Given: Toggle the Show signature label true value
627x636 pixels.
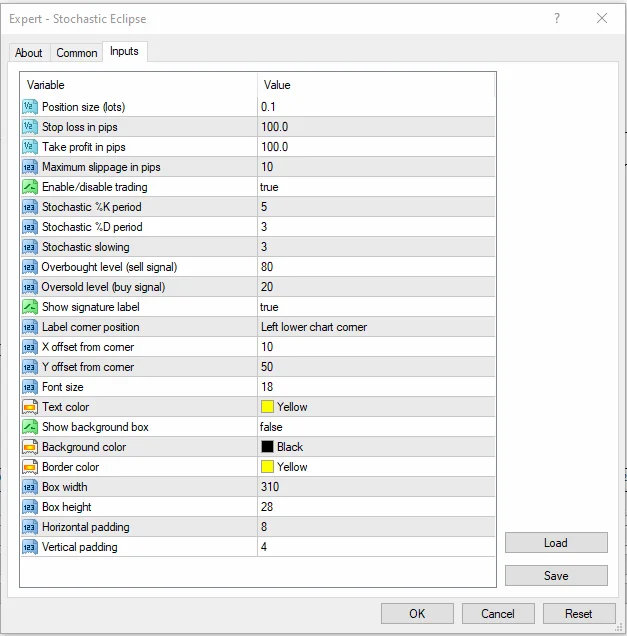Looking at the screenshot, I should pyautogui.click(x=376, y=307).
